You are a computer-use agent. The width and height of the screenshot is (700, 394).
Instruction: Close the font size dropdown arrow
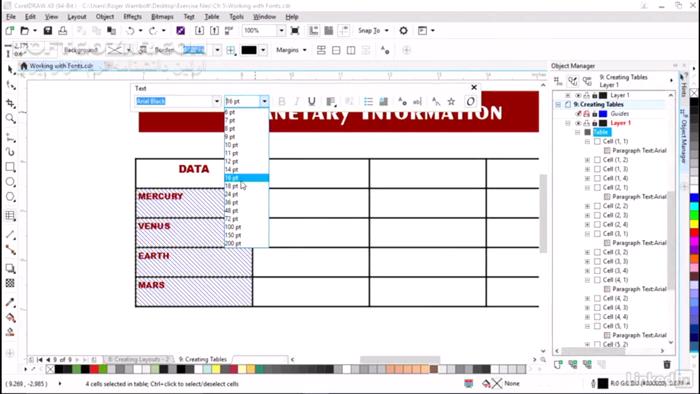(x=264, y=101)
